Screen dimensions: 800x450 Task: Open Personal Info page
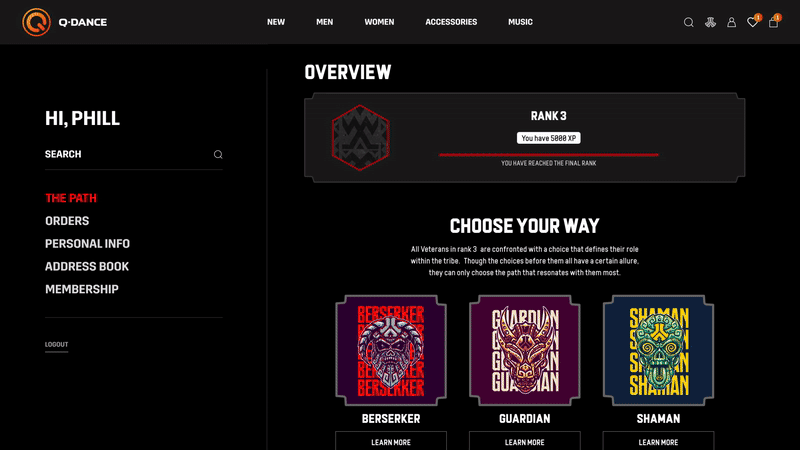(87, 244)
